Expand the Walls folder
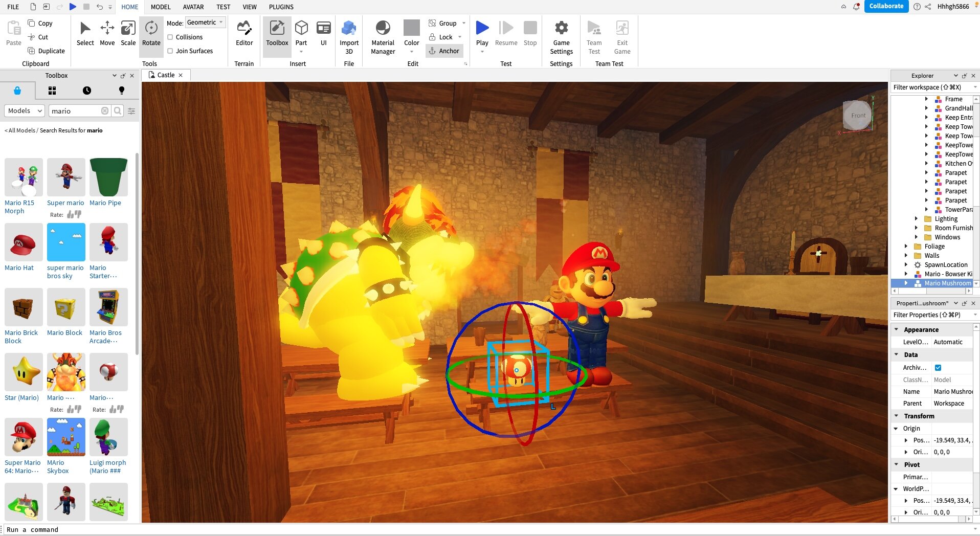 pos(906,255)
